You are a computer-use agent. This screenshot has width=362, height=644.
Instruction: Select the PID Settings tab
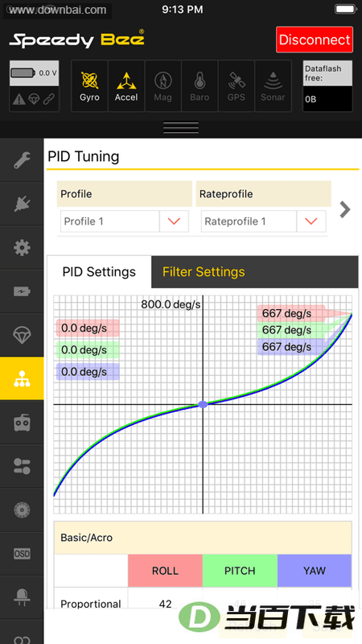click(99, 272)
